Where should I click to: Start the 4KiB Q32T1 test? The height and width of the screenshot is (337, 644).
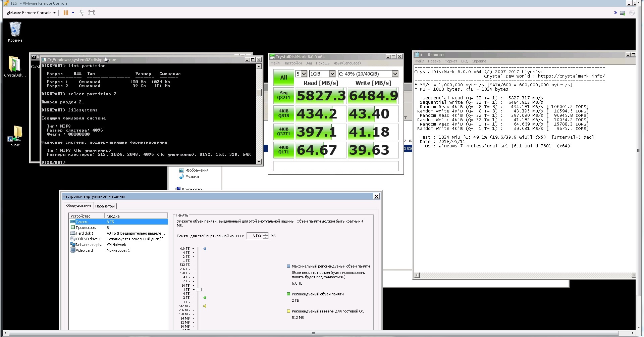283,132
